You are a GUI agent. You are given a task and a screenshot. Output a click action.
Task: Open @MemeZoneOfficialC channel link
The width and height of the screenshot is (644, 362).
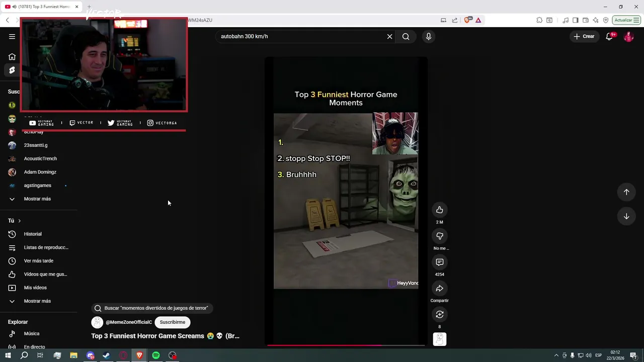tap(129, 322)
